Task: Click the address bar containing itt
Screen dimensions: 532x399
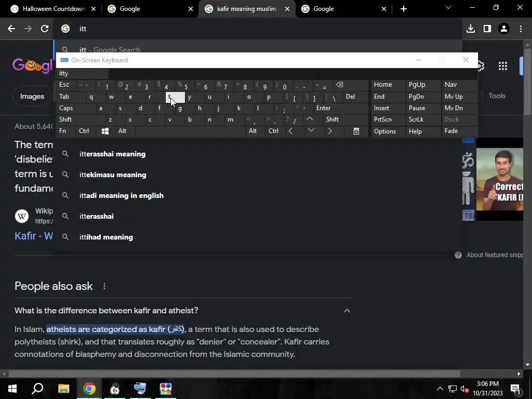Action: click(258, 29)
